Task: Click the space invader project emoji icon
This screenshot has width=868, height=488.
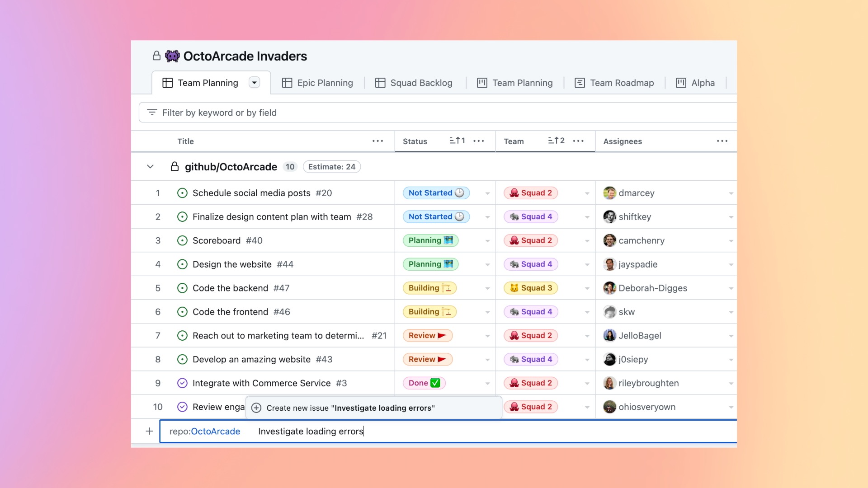Action: [x=172, y=56]
